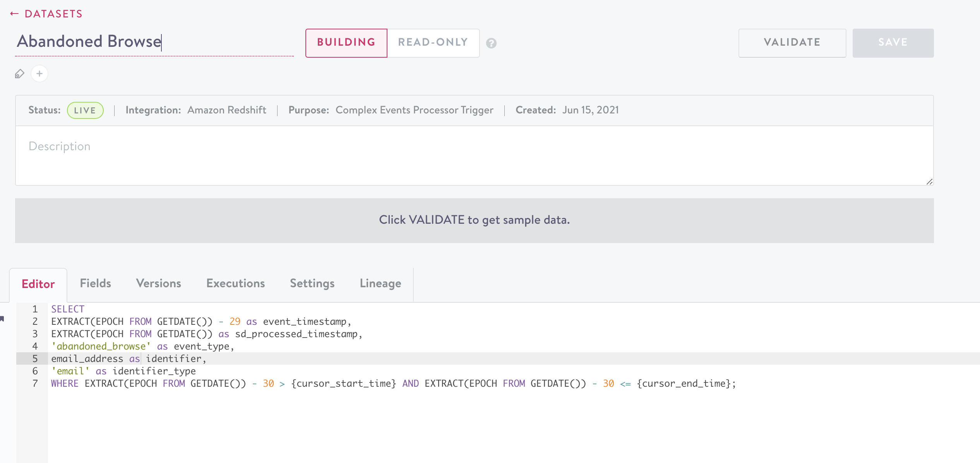
Task: Click the SAVE button
Action: 893,43
